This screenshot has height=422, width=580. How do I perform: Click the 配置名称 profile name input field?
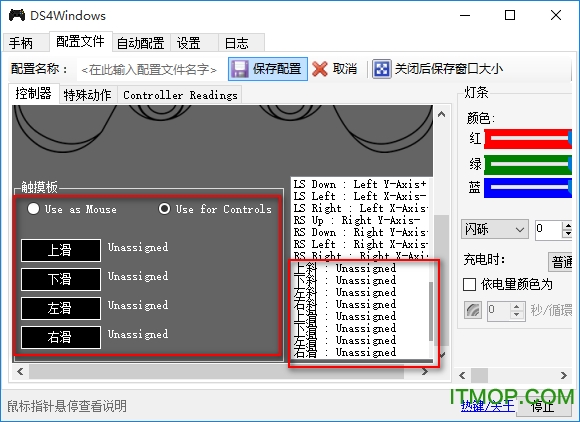(152, 70)
